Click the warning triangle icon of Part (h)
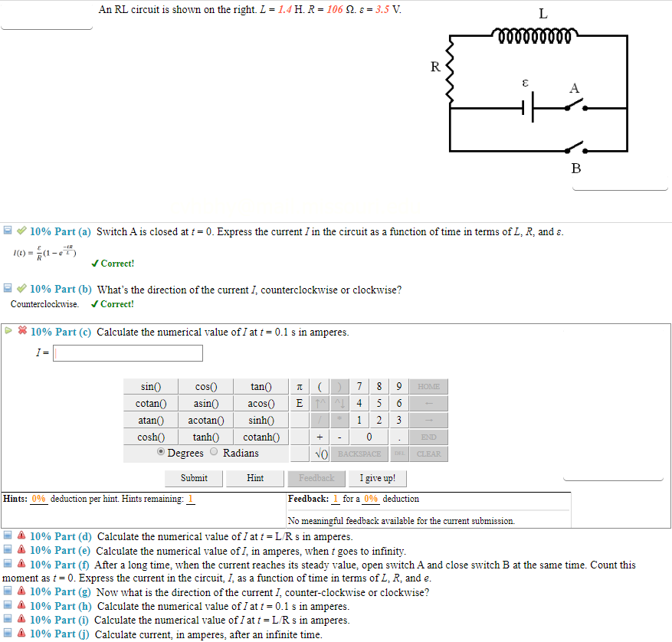672x642 pixels. tap(21, 604)
